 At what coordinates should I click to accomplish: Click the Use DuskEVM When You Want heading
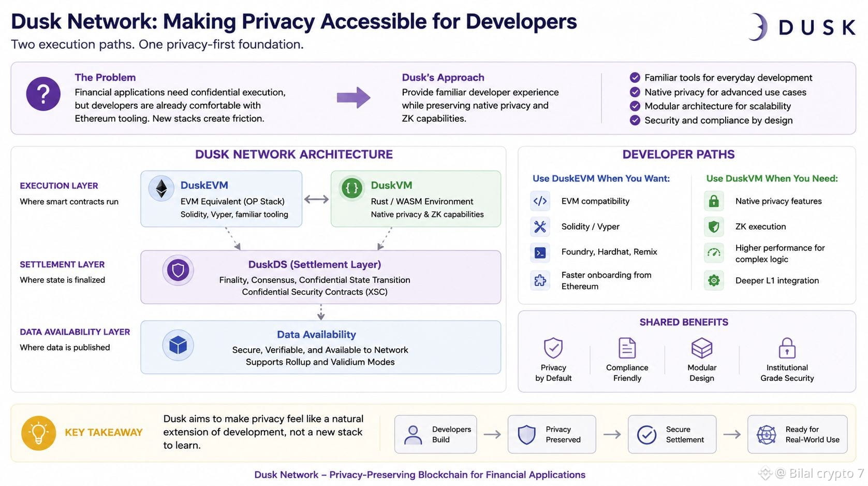point(601,178)
